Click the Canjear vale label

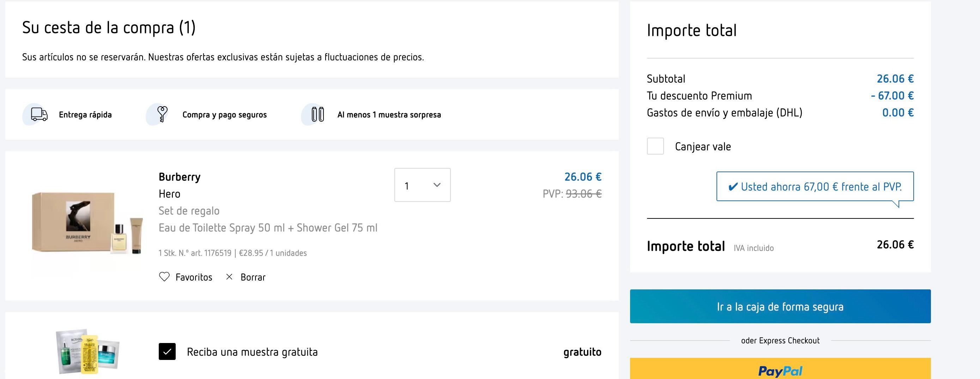coord(703,146)
